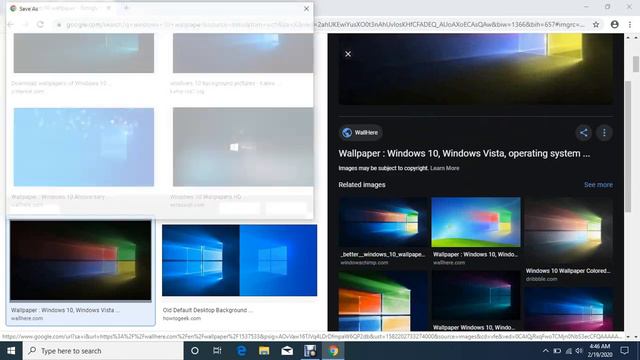Click the volume speaker tray icon
The height and width of the screenshot is (360, 640).
click(579, 351)
